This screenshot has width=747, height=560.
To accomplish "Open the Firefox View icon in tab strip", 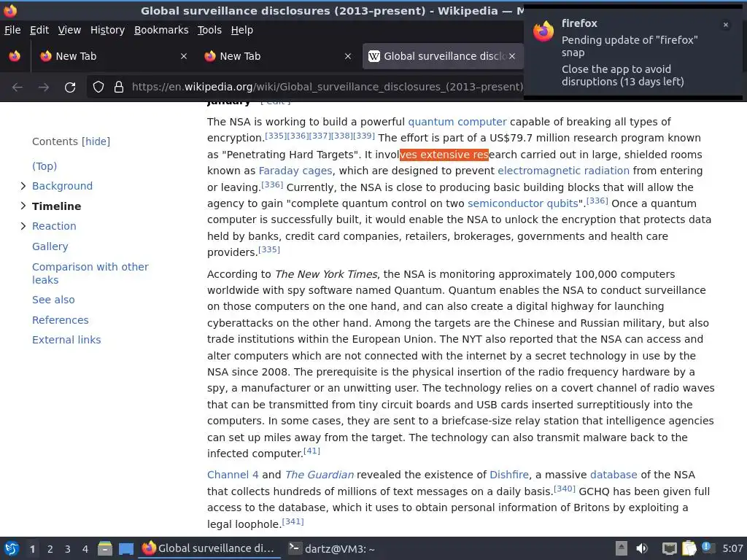I will click(x=15, y=56).
